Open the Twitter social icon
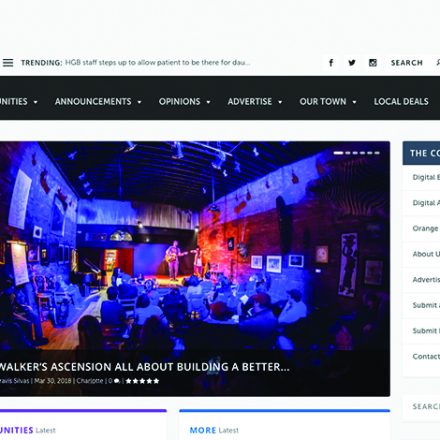This screenshot has height=440, width=440. click(x=352, y=63)
